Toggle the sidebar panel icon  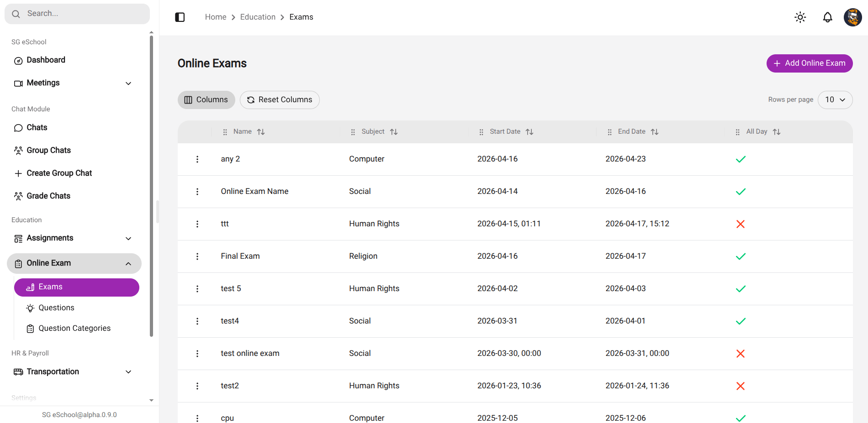click(180, 17)
